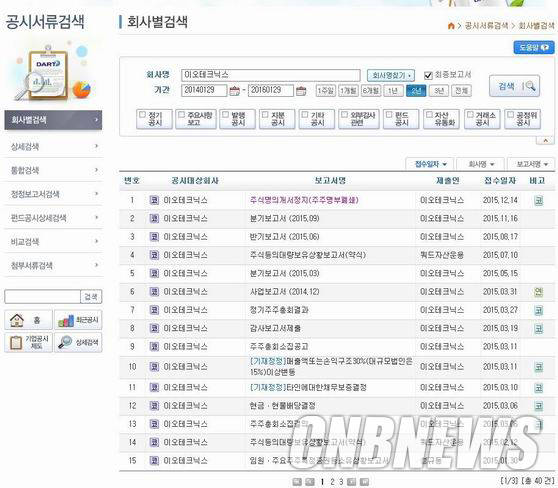Sort by 접수일자 dropdown
The image size is (558, 488).
430,164
